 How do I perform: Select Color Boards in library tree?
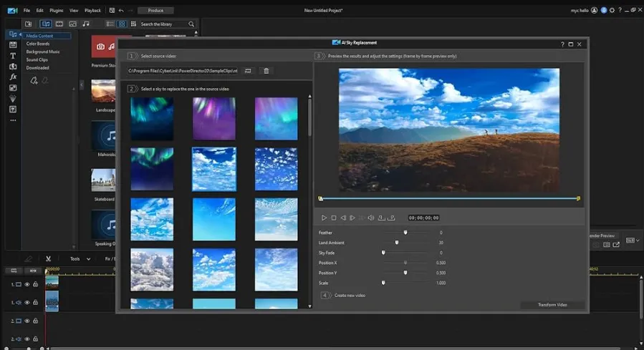(38, 44)
